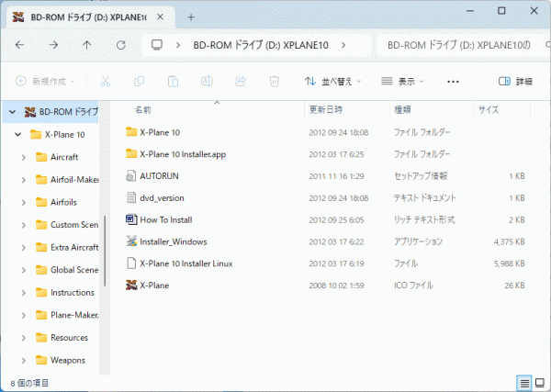Image resolution: width=551 pixels, height=392 pixels.
Task: Expand the Custom Scenery folder in tree
Action: tap(24, 225)
